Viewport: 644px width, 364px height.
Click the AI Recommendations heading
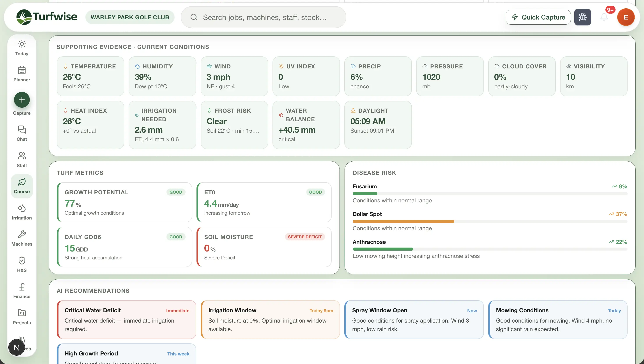93,291
